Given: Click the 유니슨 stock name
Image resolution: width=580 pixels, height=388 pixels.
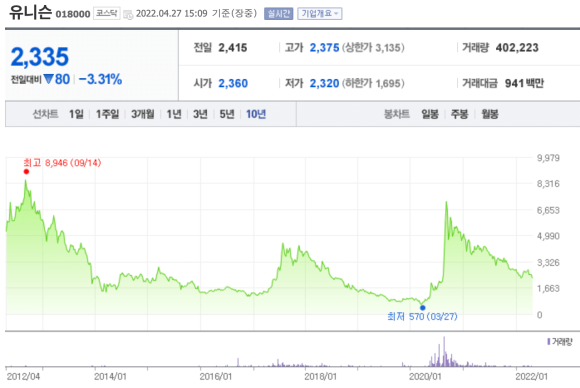Looking at the screenshot, I should pyautogui.click(x=30, y=12).
